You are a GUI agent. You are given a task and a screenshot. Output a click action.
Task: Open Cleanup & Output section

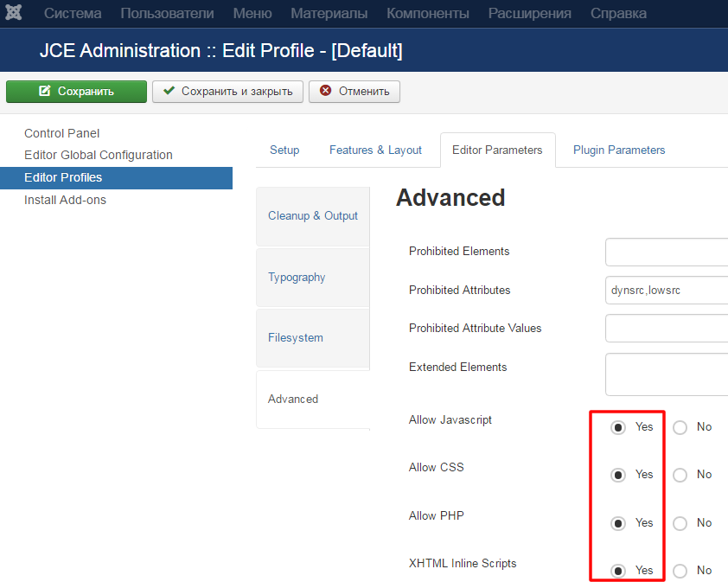313,216
